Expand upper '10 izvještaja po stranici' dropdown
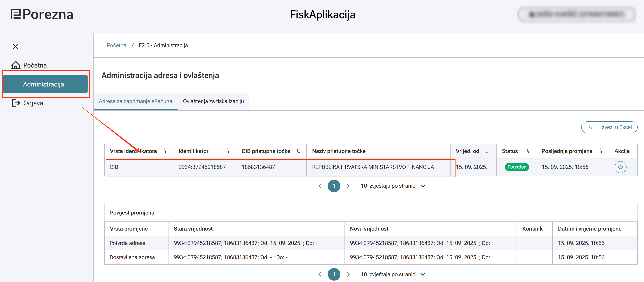The width and height of the screenshot is (644, 282). [423, 186]
